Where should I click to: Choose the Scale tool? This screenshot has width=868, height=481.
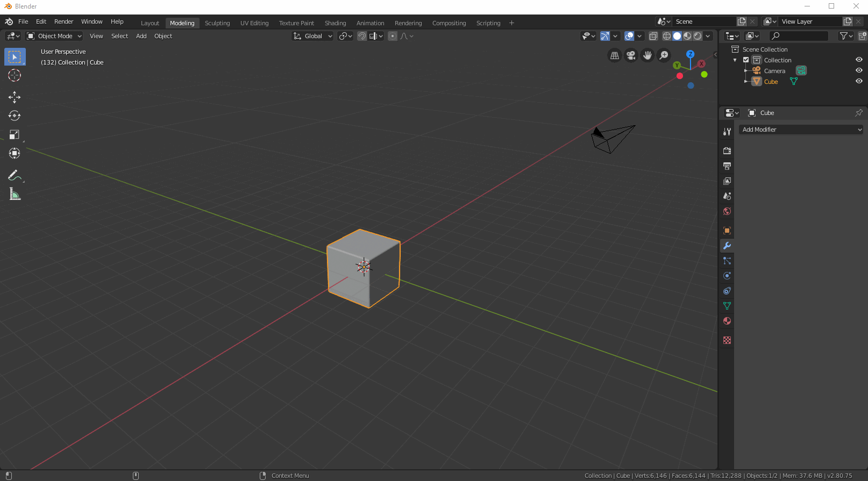coord(15,134)
